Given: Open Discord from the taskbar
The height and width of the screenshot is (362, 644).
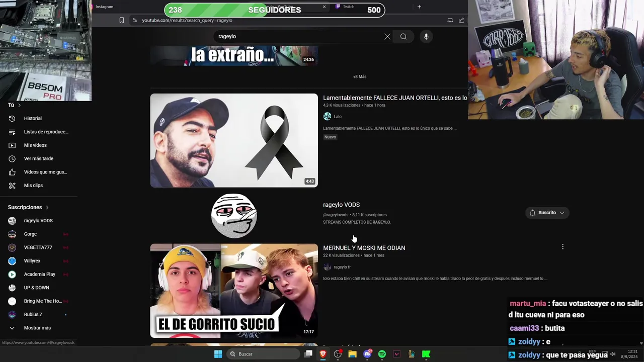Looking at the screenshot, I should pyautogui.click(x=367, y=354).
